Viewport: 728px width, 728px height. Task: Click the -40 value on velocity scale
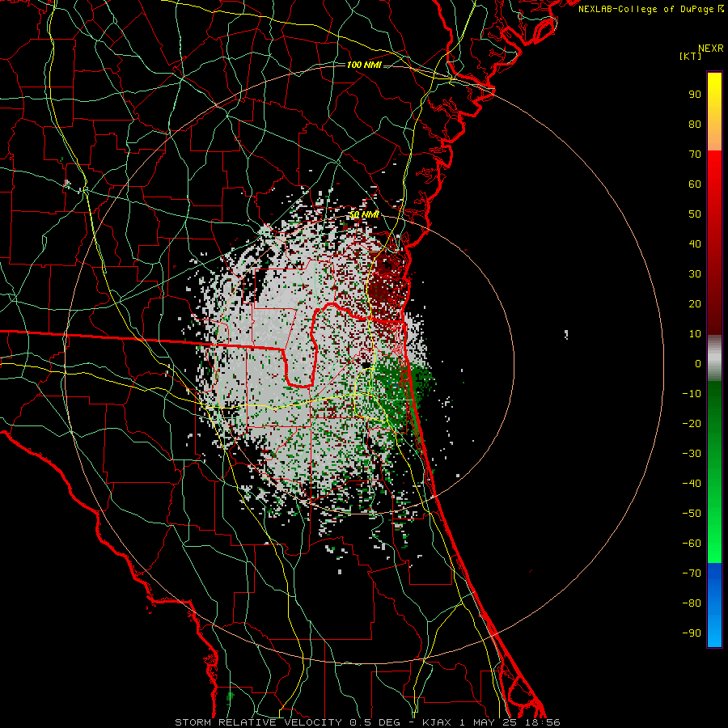692,484
